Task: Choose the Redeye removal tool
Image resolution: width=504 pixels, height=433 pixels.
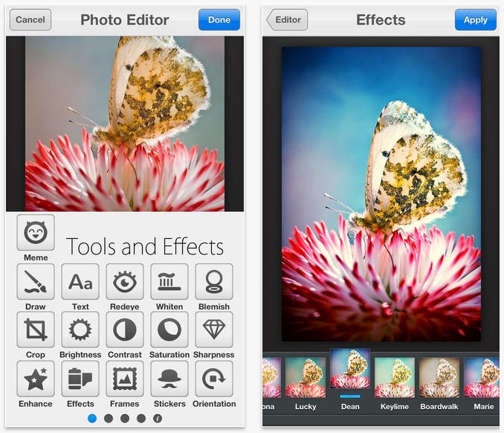Action: (125, 281)
